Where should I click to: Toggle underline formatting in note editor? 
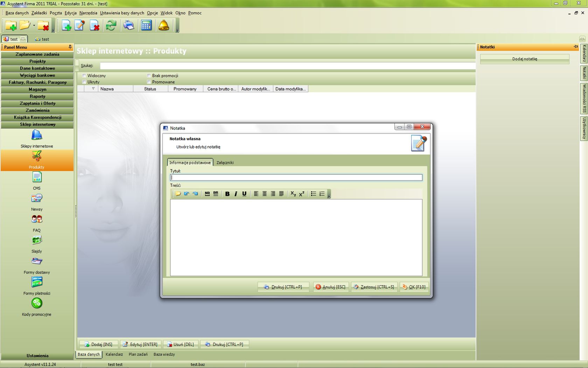[x=244, y=194]
